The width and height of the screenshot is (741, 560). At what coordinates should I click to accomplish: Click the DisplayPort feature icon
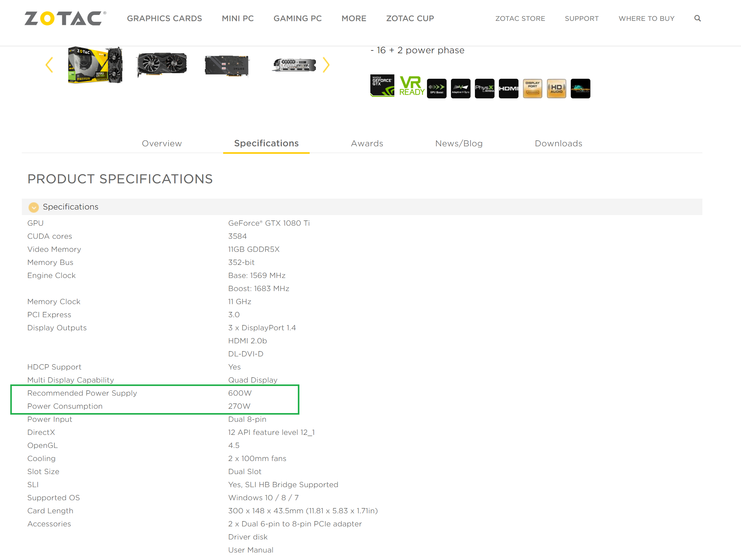coord(532,88)
